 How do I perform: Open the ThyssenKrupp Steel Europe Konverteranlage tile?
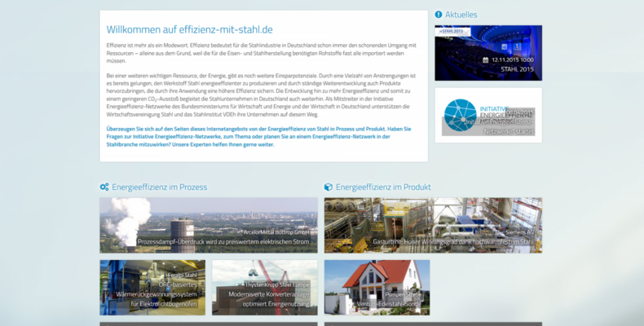[x=264, y=288]
